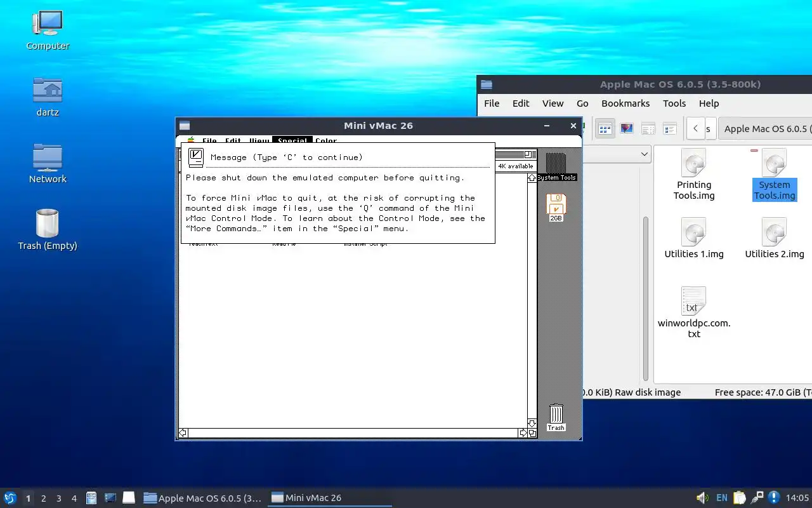Switch file manager to thumbnail view
This screenshot has width=812, height=508.
(627, 129)
